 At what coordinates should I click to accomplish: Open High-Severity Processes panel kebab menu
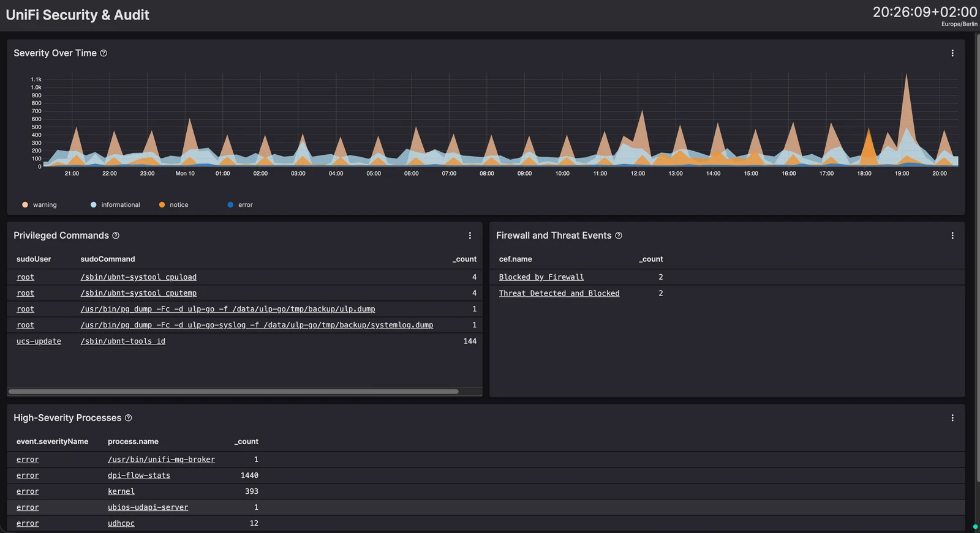point(952,418)
